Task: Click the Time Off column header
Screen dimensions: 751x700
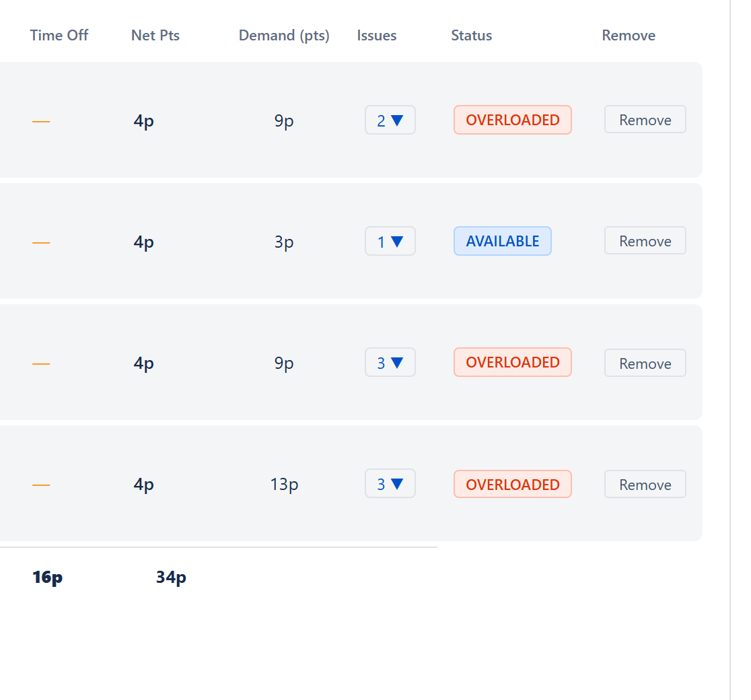Action: coord(59,36)
